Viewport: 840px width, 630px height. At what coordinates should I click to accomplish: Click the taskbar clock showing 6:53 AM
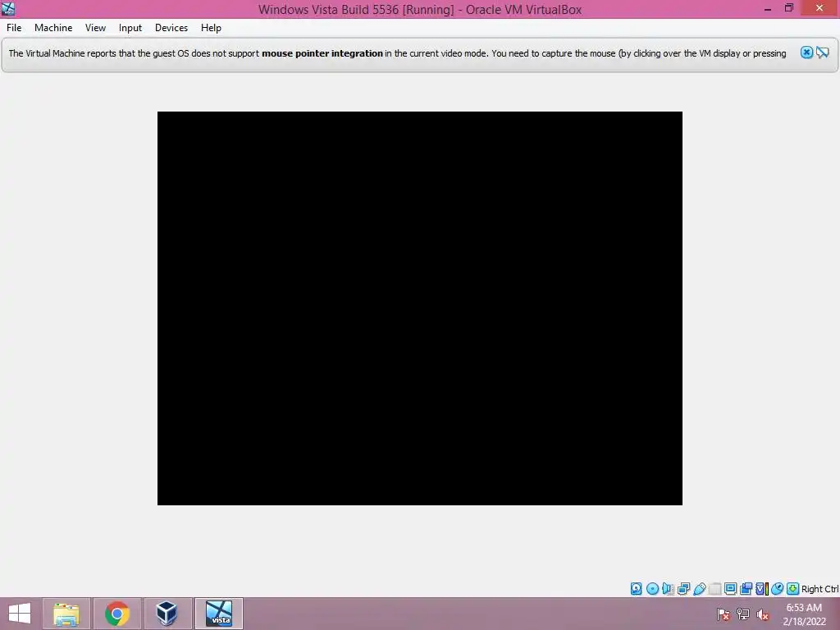pos(804,614)
